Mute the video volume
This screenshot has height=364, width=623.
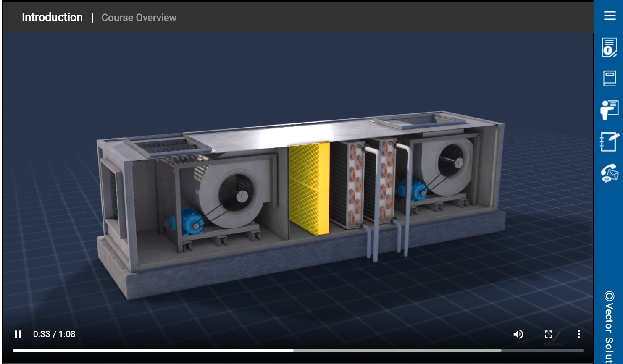518,334
